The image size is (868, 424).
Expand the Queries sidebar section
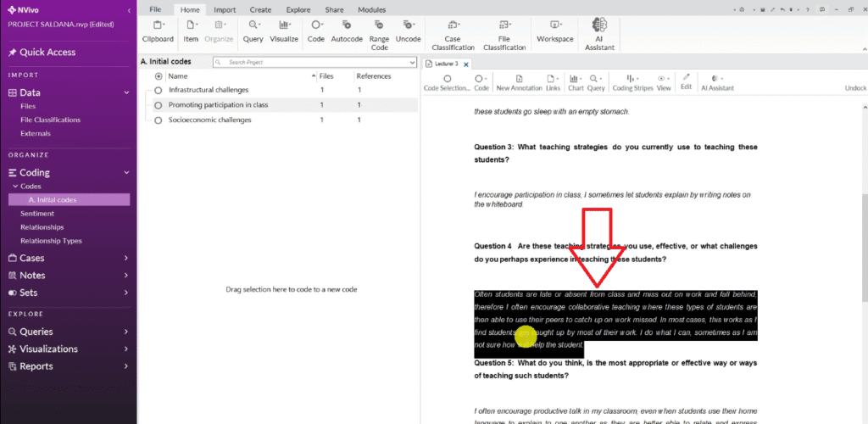click(x=125, y=332)
